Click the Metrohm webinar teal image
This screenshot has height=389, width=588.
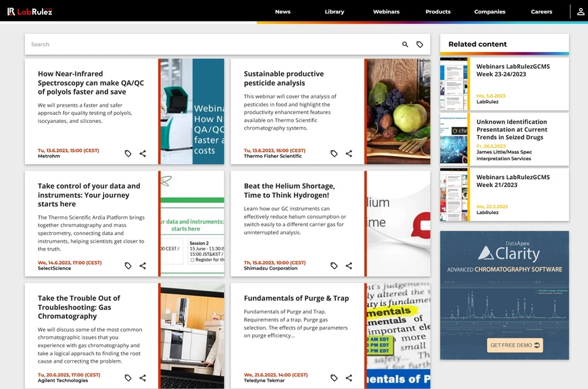193,111
